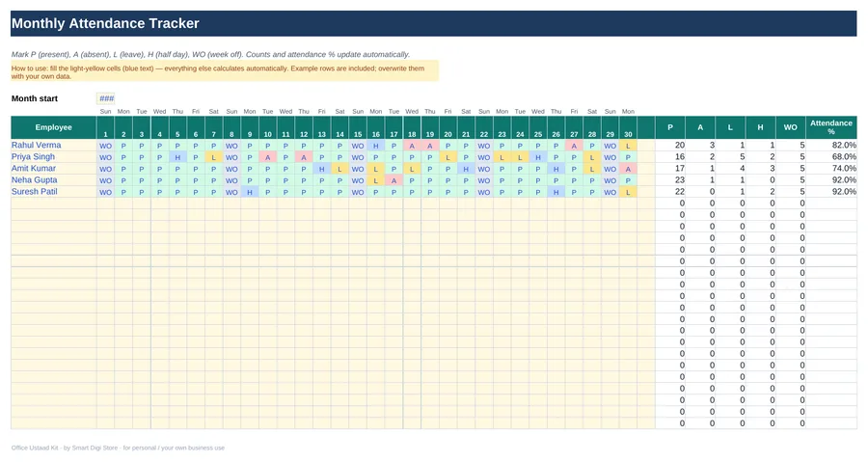
Task: Select Amit Kumar's L cell on day 14
Action: point(339,169)
